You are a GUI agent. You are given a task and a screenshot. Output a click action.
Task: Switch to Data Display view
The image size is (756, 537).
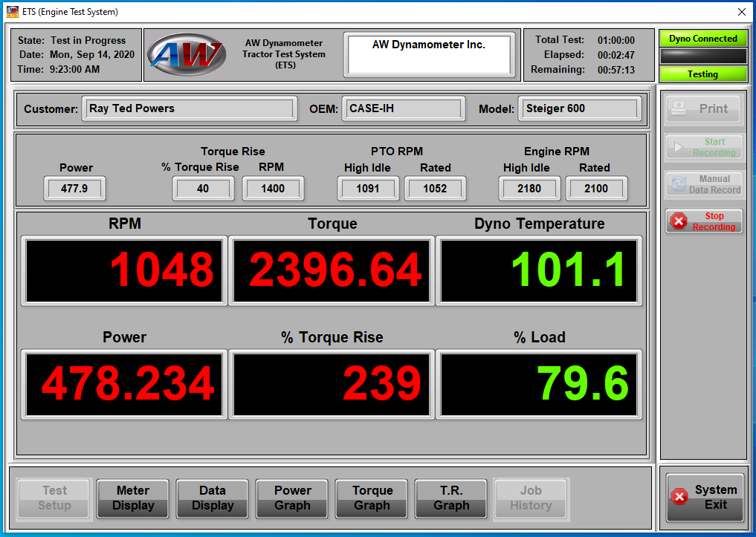point(213,498)
